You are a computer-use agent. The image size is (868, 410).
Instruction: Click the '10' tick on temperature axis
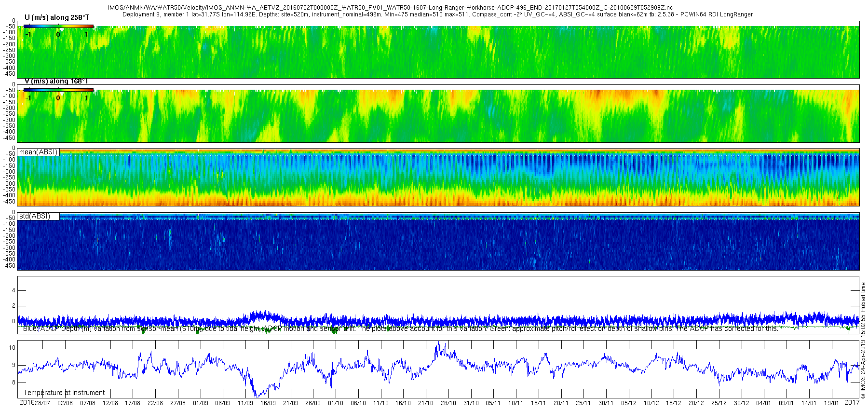click(x=12, y=348)
